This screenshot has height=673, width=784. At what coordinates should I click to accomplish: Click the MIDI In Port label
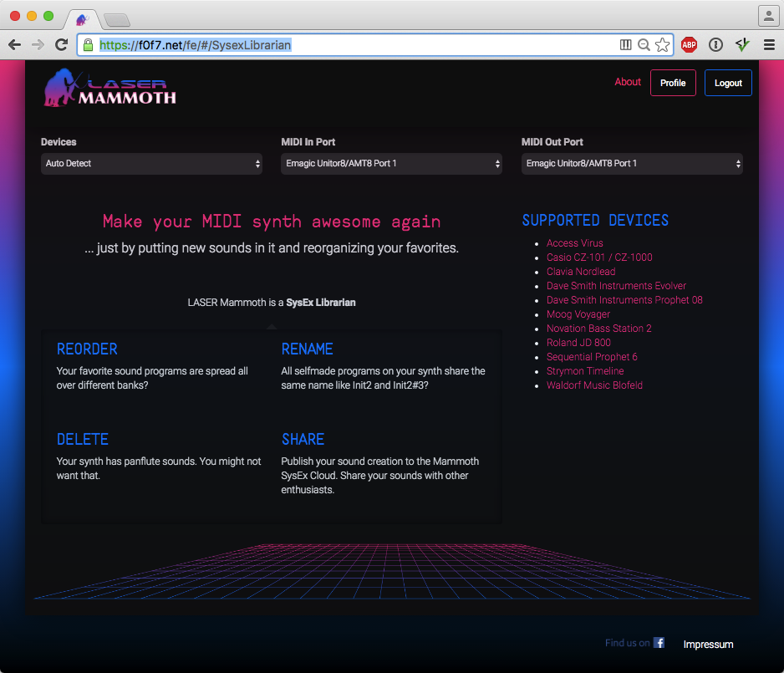(x=308, y=142)
